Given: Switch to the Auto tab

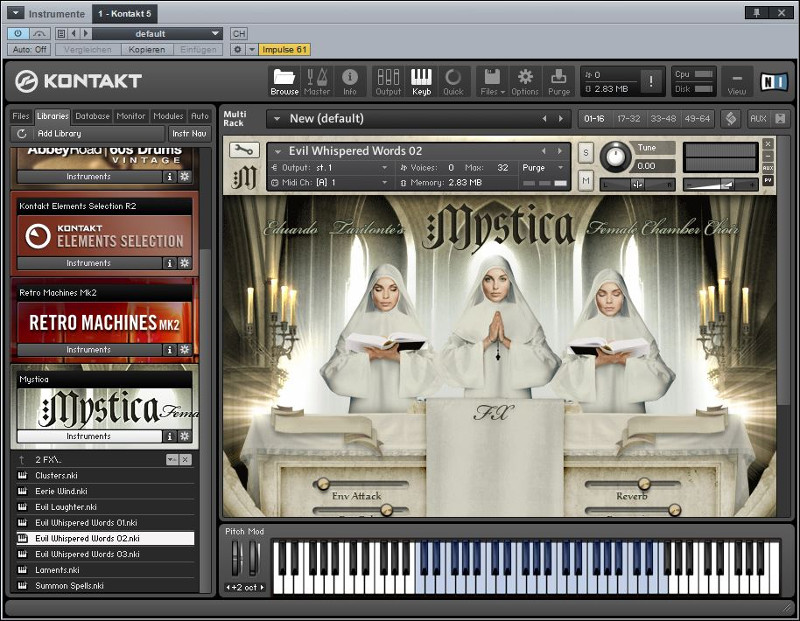Looking at the screenshot, I should tap(199, 116).
